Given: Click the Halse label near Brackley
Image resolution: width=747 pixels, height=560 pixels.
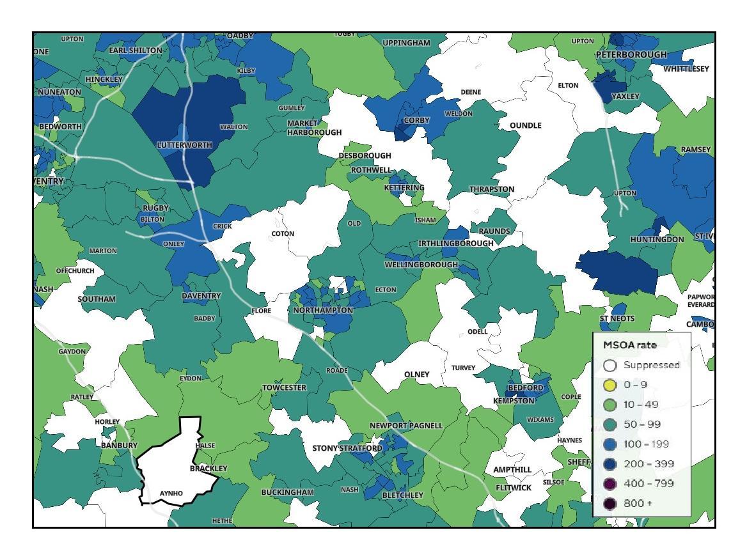Looking at the screenshot, I should click(x=205, y=446).
